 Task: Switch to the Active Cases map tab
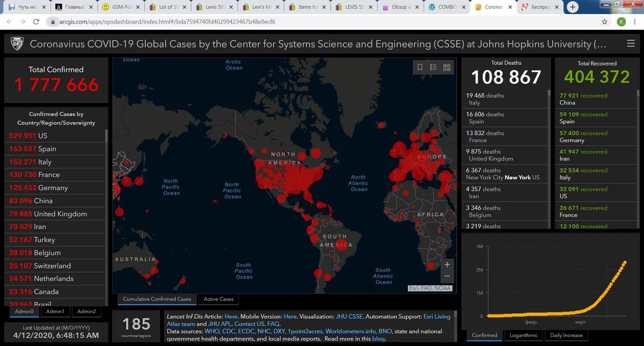tap(218, 299)
